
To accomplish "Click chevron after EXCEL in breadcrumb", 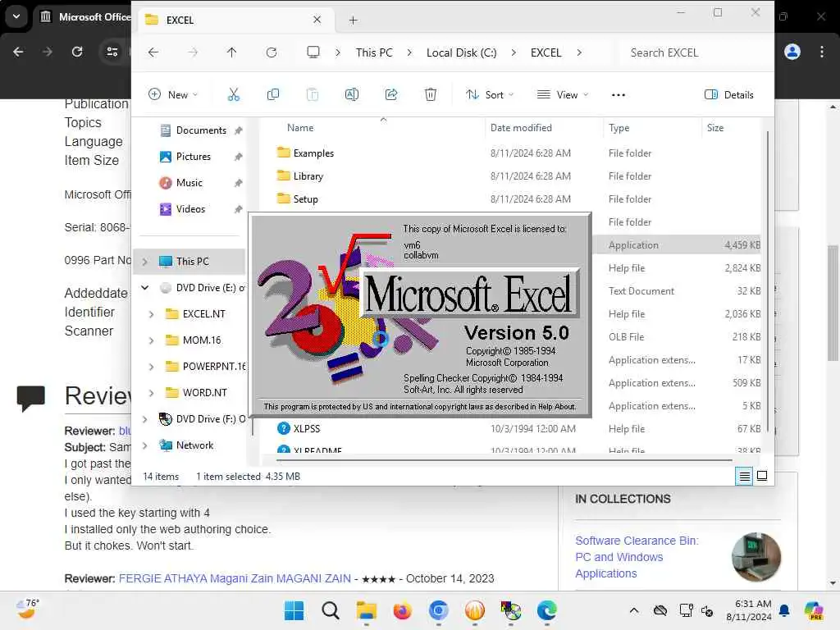I will (579, 52).
